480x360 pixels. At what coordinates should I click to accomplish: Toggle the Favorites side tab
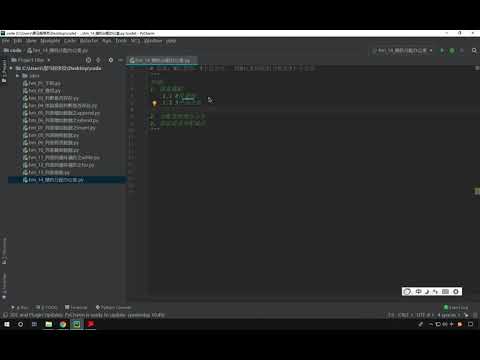pos(4,287)
